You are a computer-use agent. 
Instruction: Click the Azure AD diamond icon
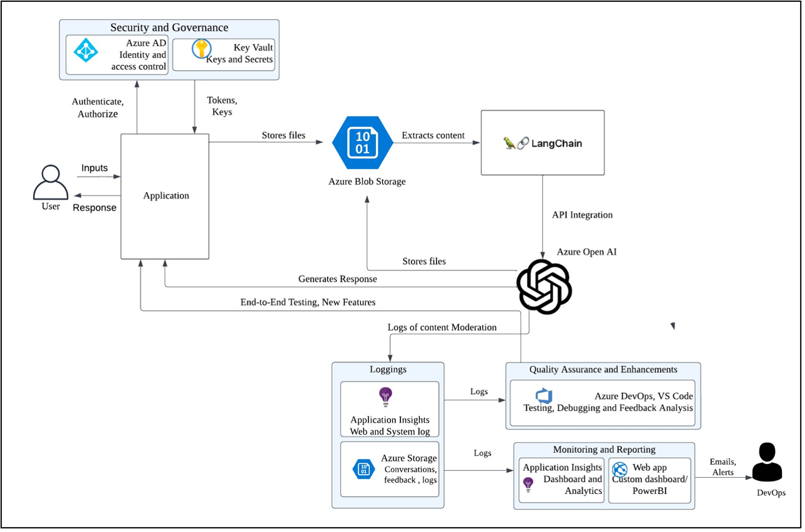tap(86, 51)
